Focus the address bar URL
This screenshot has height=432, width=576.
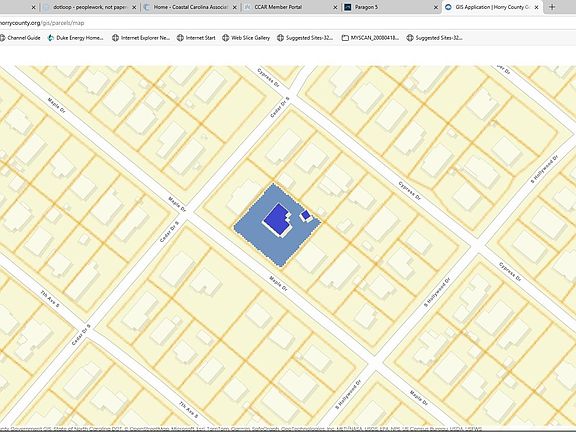point(42,23)
